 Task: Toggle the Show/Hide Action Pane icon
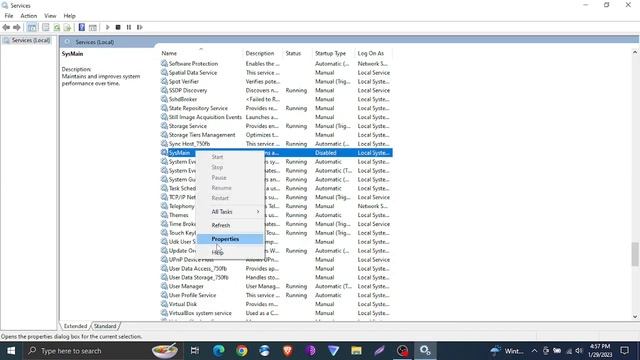pos(93,27)
